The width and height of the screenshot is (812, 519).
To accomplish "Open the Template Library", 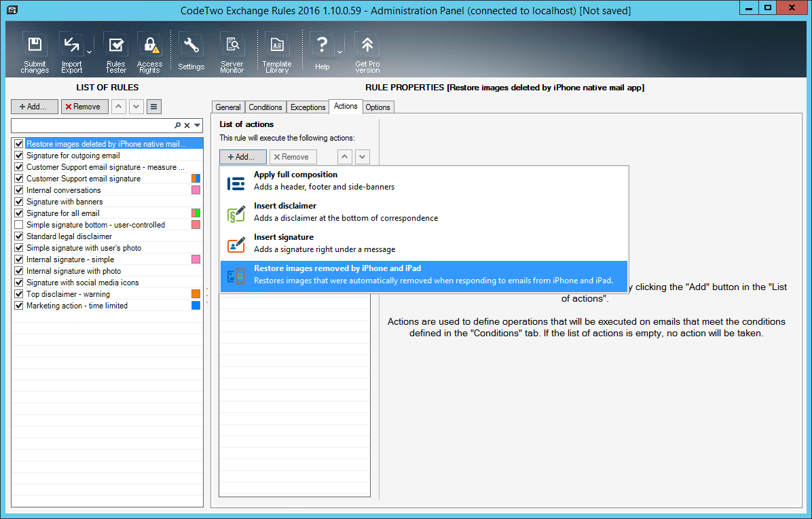I will tap(277, 52).
